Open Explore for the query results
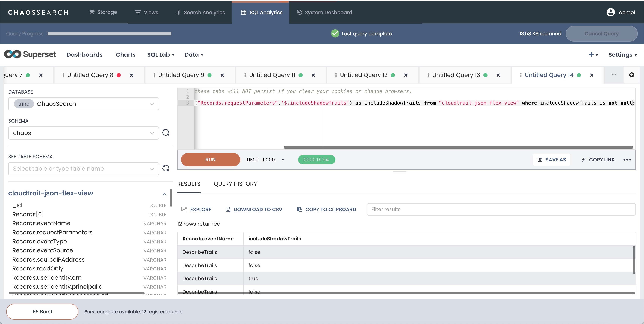The width and height of the screenshot is (644, 324). (x=196, y=209)
